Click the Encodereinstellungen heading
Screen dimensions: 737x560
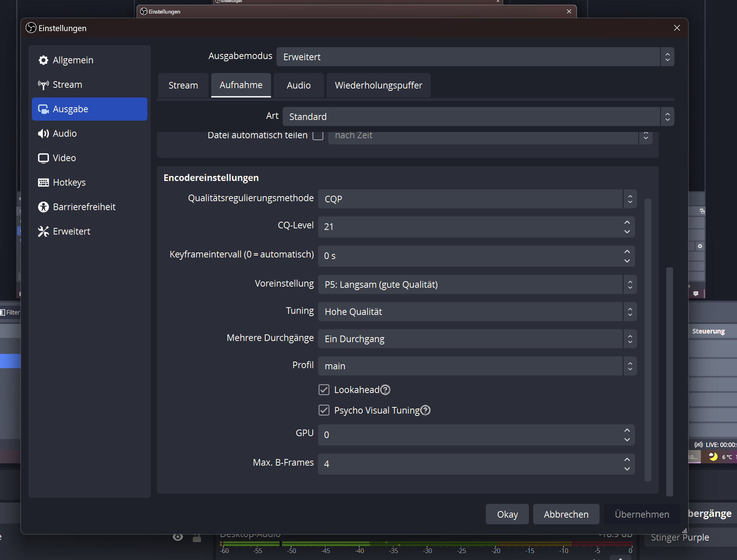(211, 178)
